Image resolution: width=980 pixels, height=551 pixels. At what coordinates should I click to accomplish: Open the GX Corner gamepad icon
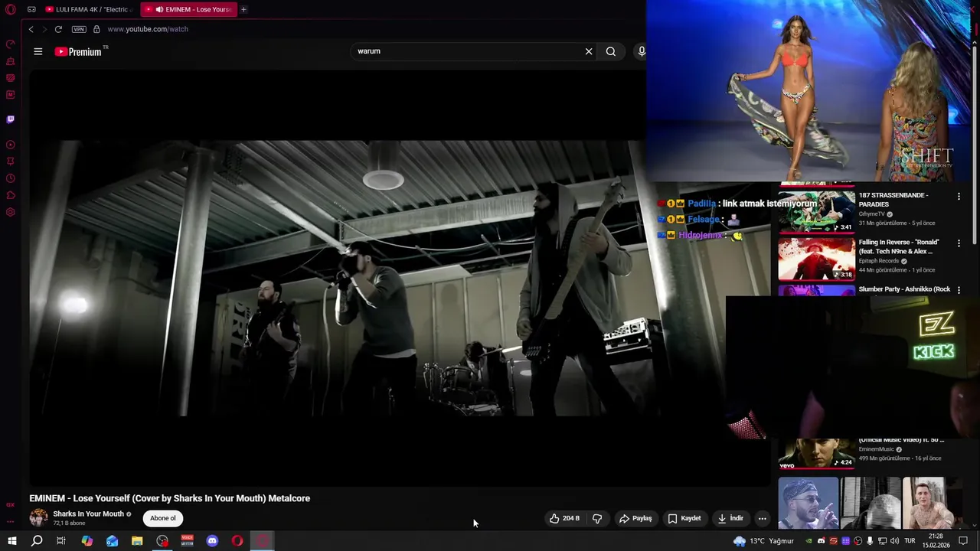point(31,9)
